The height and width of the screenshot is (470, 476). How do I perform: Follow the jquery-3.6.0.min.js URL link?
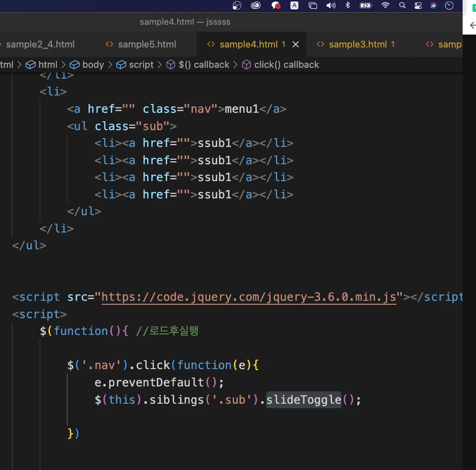click(249, 297)
